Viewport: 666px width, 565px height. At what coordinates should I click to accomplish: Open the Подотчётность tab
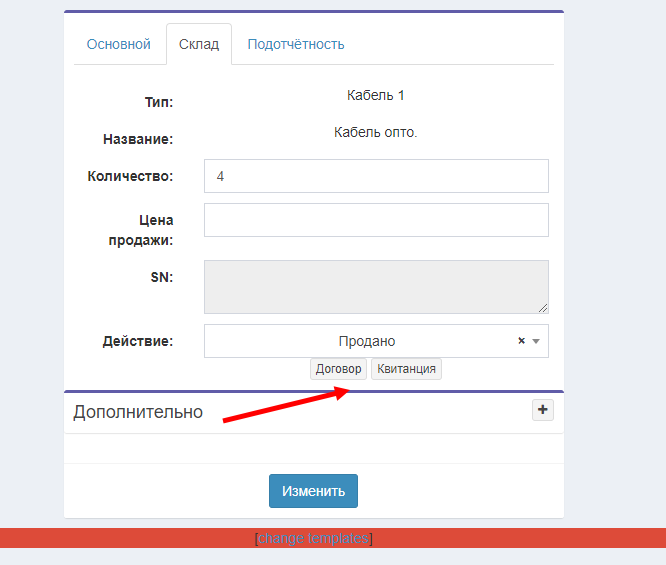pyautogui.click(x=296, y=44)
